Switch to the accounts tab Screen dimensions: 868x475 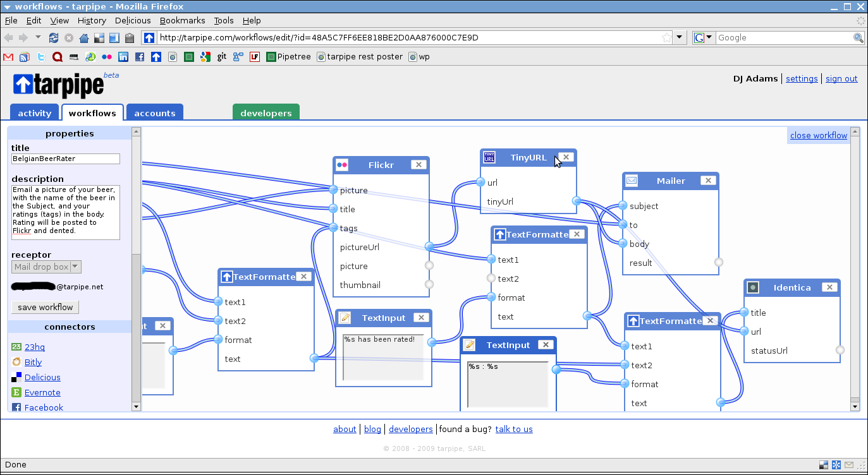155,113
